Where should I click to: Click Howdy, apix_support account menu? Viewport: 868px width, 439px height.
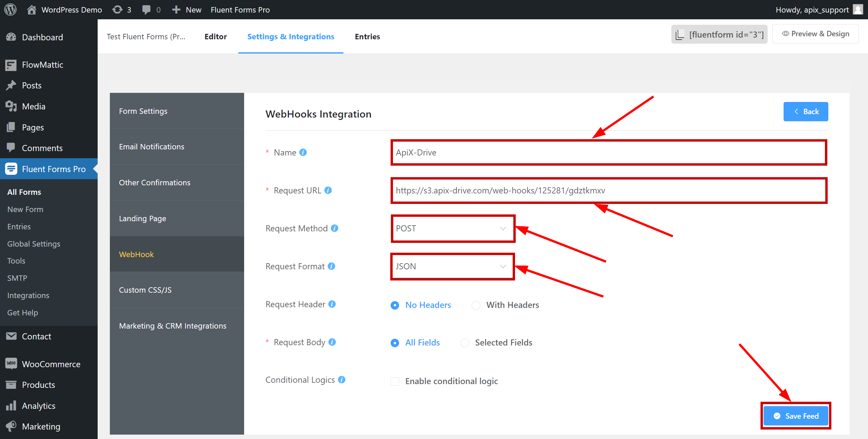(x=819, y=9)
